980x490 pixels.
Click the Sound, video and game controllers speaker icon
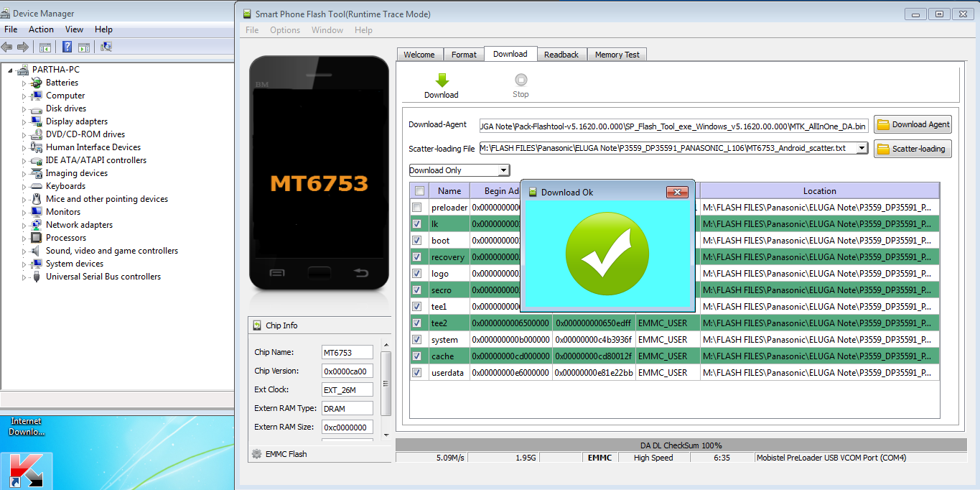pos(37,251)
